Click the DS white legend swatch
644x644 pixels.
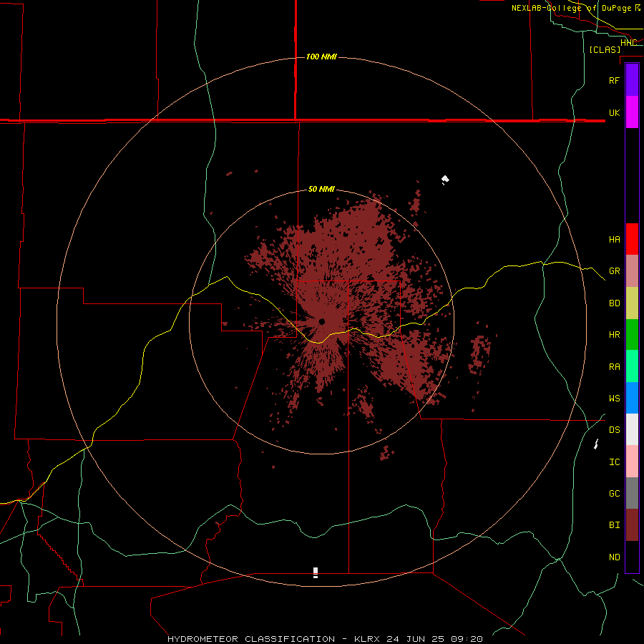(632, 429)
